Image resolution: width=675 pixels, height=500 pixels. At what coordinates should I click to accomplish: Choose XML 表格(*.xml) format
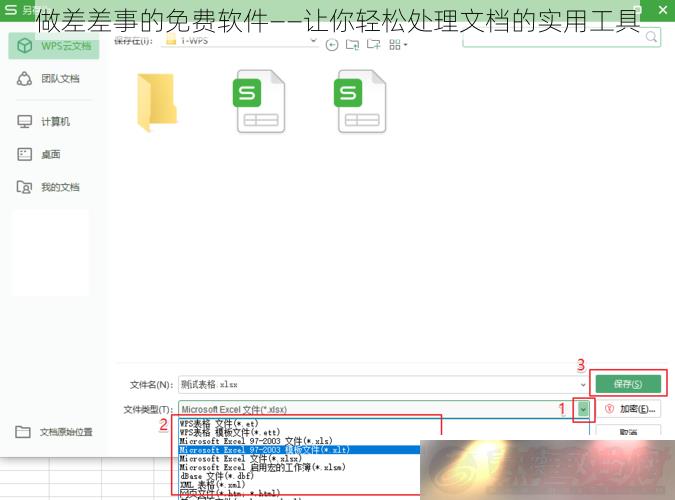tap(299, 485)
